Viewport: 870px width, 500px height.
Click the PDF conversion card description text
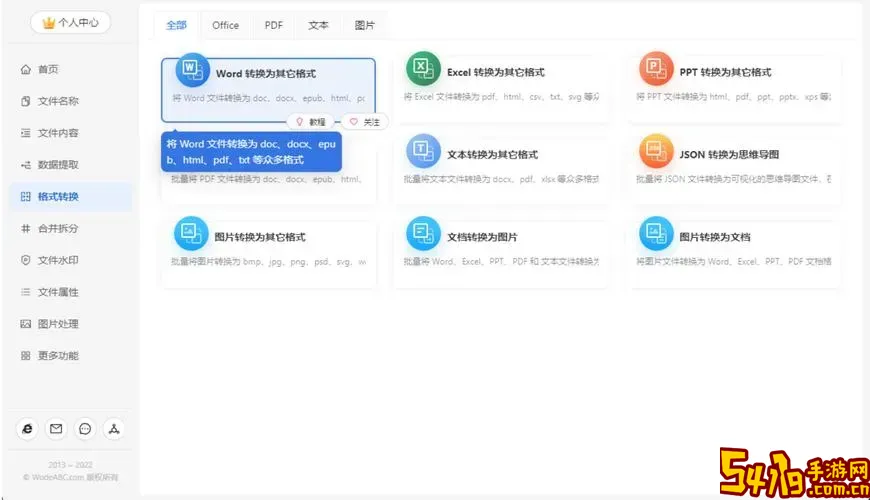[267, 179]
